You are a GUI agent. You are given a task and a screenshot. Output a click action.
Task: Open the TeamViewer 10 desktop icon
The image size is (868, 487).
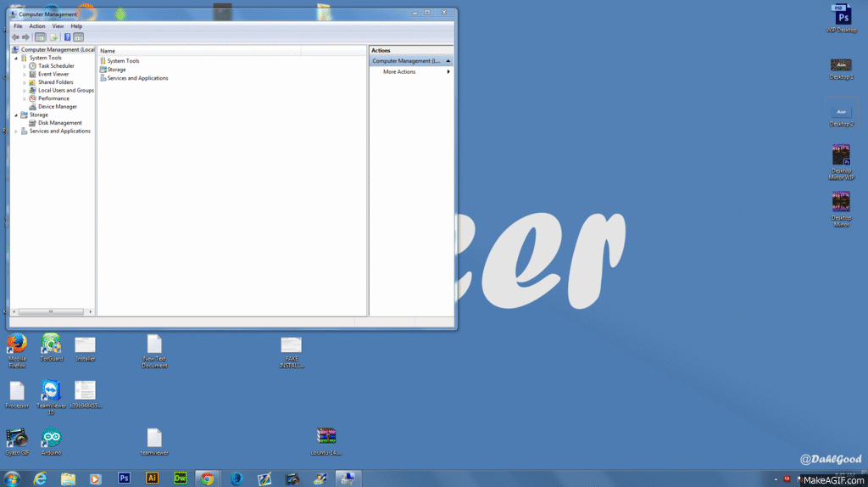[51, 390]
